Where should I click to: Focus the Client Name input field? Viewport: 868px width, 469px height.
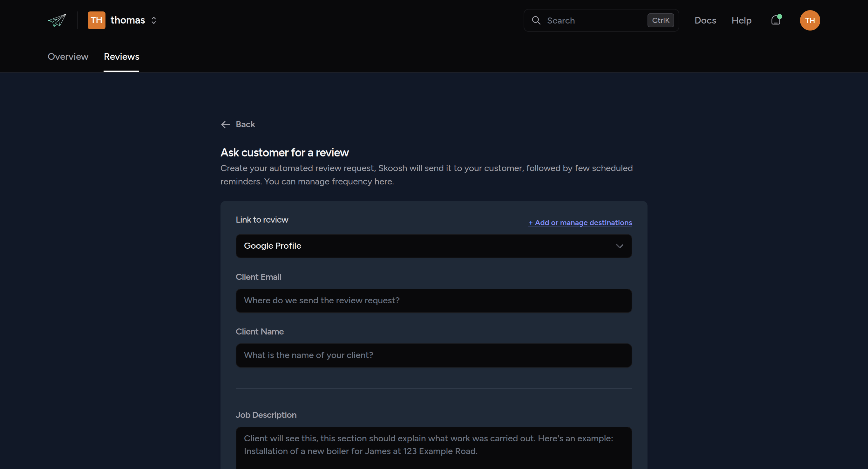pyautogui.click(x=434, y=355)
